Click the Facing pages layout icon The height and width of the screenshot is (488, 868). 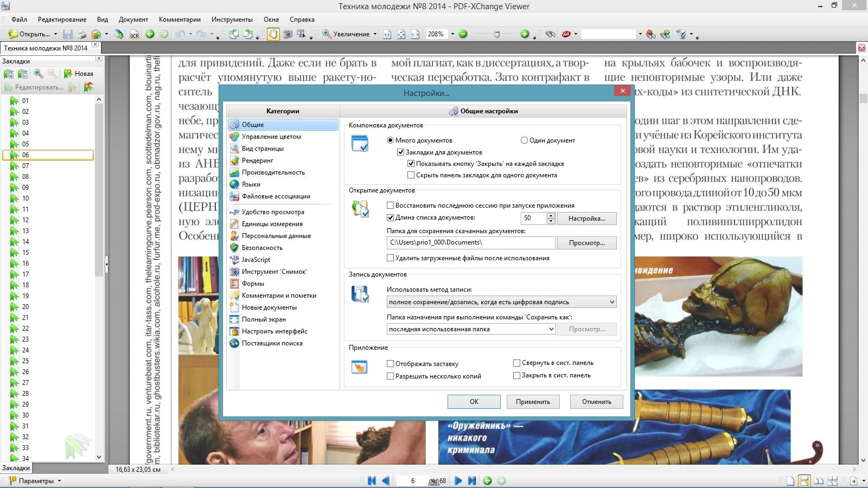pos(818,480)
